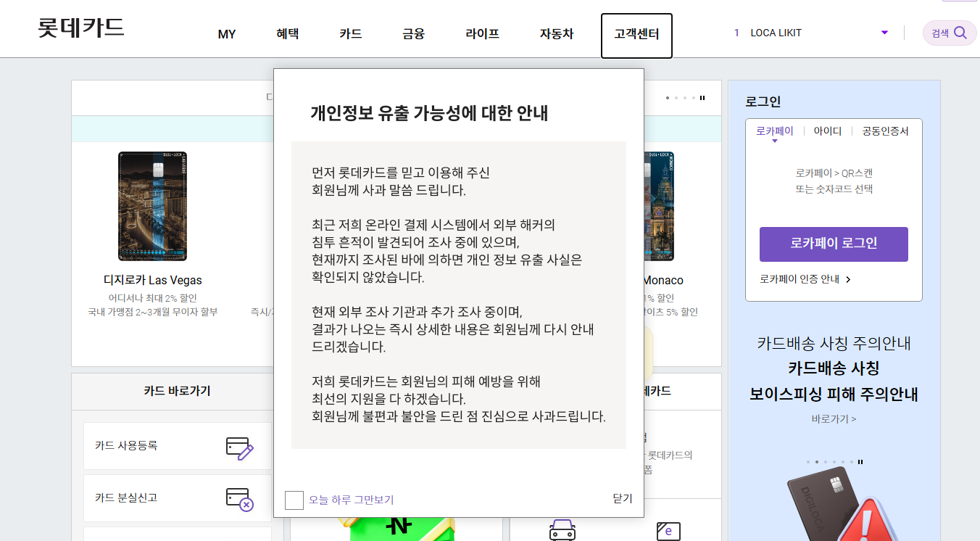
Task: Close the popup with 닫기
Action: click(x=623, y=498)
